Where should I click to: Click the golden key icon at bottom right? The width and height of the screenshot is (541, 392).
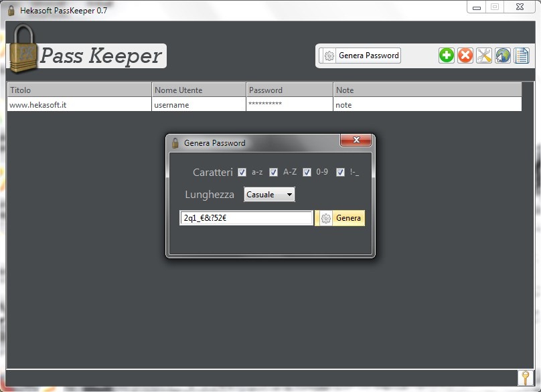point(525,378)
